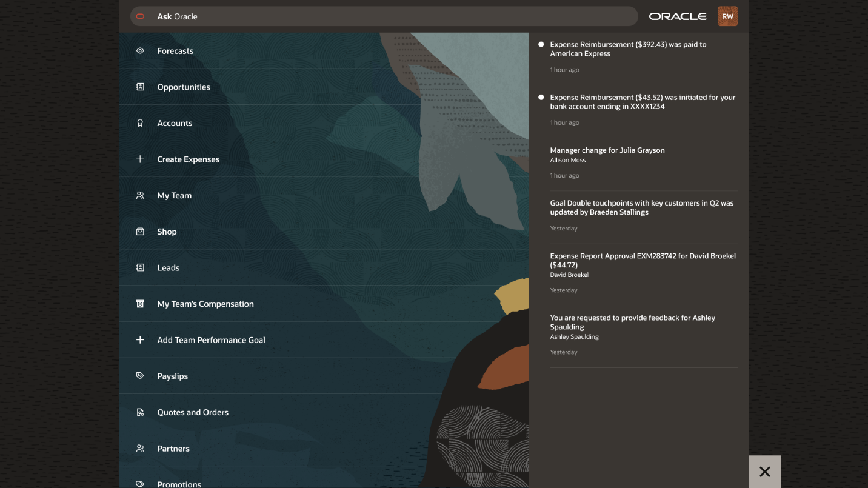
Task: Select the Create Expenses plus icon
Action: pyautogui.click(x=140, y=159)
